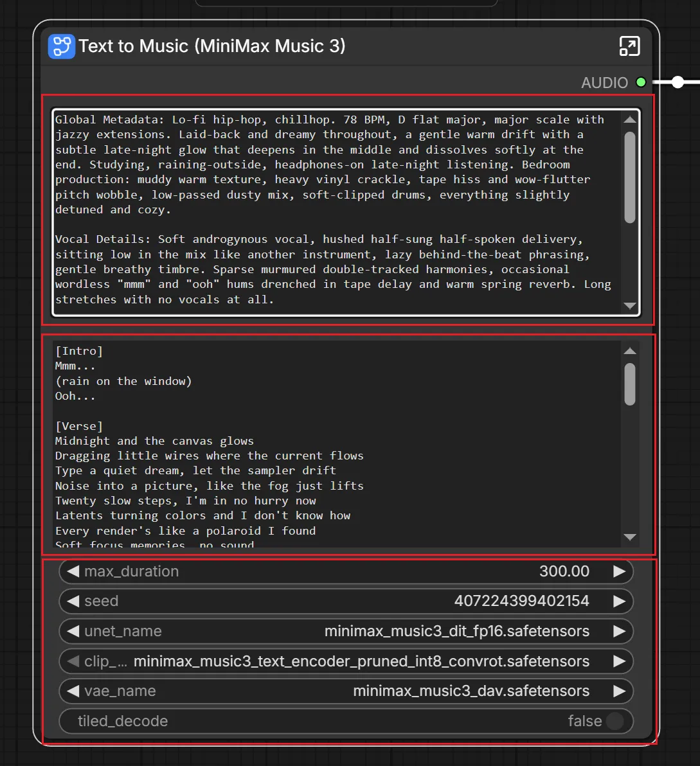
Task: Click the Text to Music node title
Action: coord(212,46)
